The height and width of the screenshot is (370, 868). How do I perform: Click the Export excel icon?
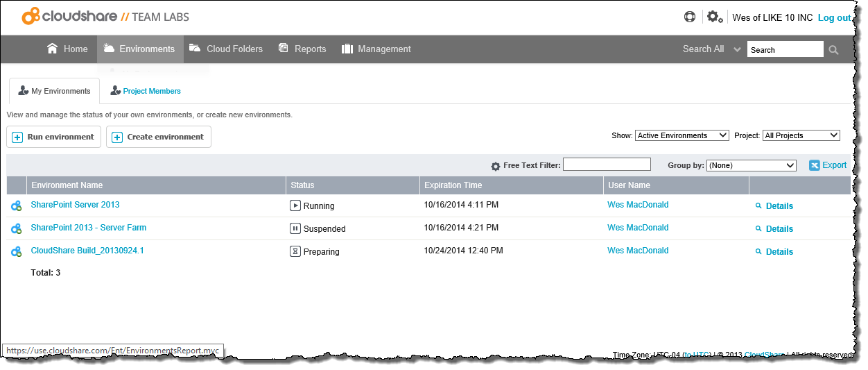point(815,165)
